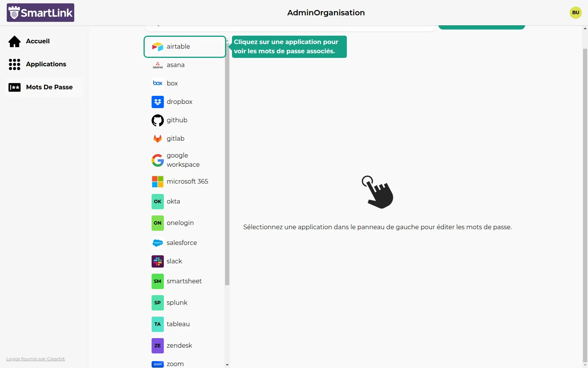Choose the box application name
The image size is (588, 368).
click(172, 84)
